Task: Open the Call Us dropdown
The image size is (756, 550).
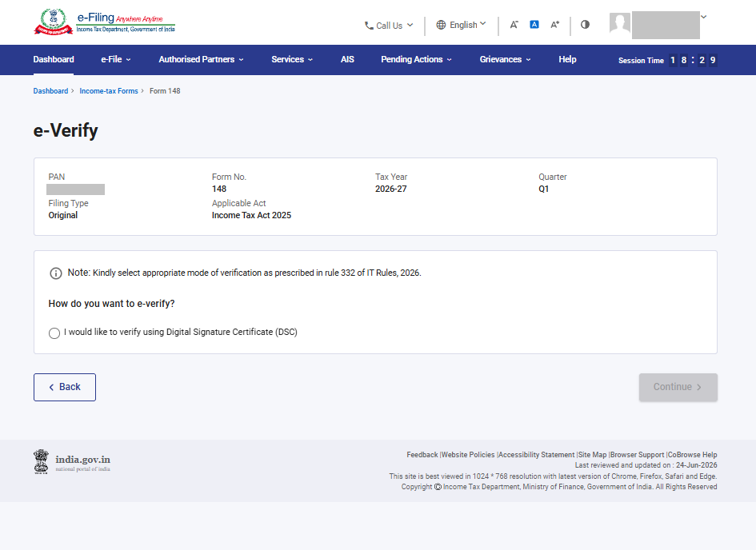Action: pos(389,25)
